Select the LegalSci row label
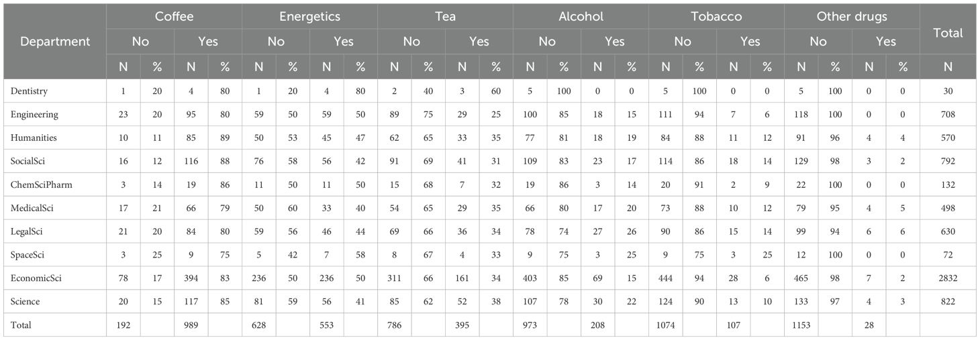The height and width of the screenshot is (340, 980). [x=27, y=231]
